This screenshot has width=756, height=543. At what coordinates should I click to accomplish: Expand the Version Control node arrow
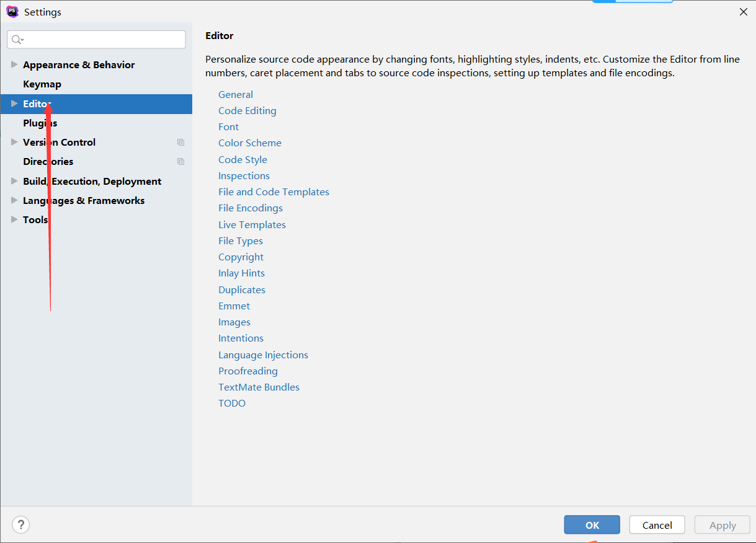(x=14, y=142)
